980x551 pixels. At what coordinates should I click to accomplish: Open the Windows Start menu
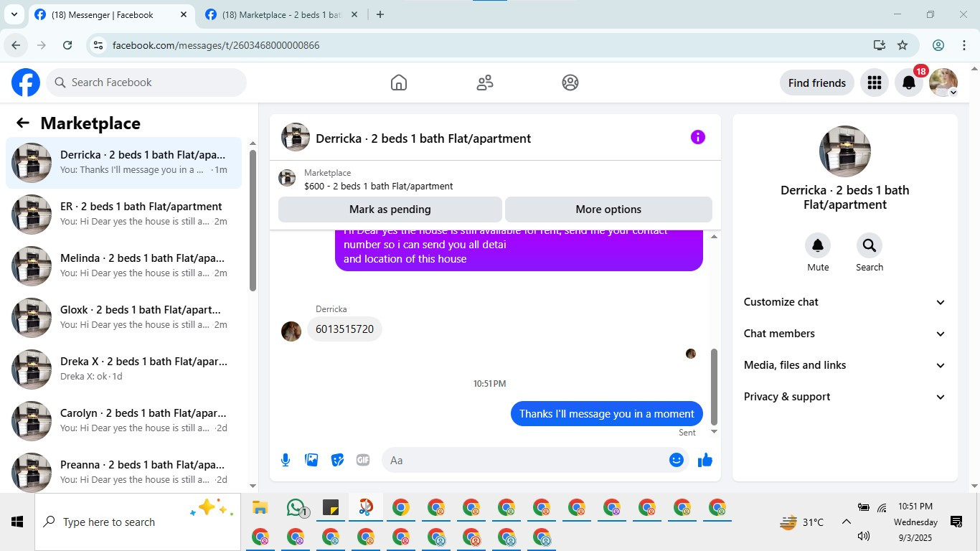(x=17, y=522)
